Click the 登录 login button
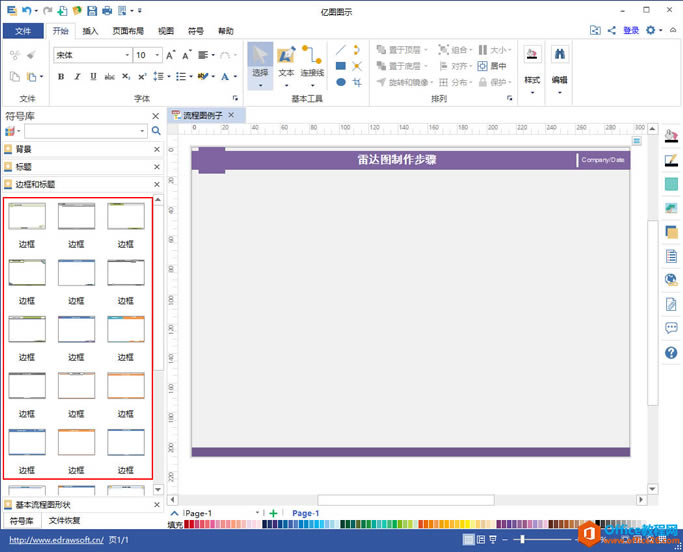This screenshot has width=683, height=552. coord(631,31)
